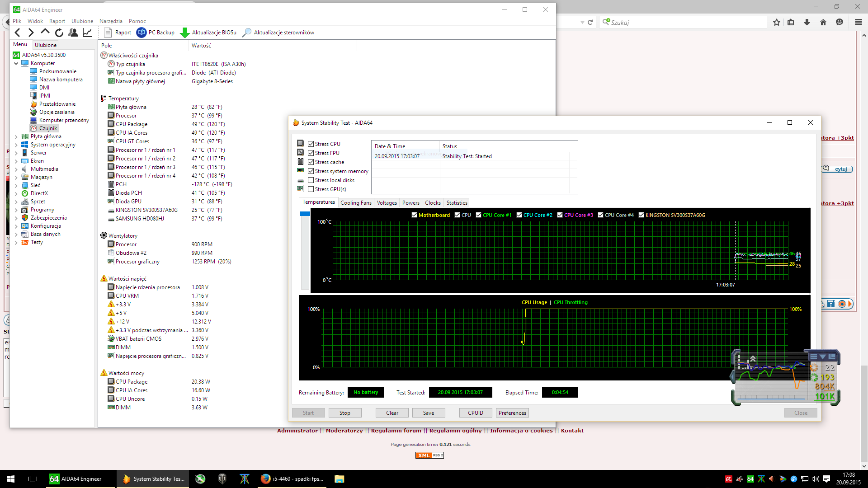Click the PC Backup toolbar icon
Image resolution: width=868 pixels, height=488 pixels.
pos(142,33)
